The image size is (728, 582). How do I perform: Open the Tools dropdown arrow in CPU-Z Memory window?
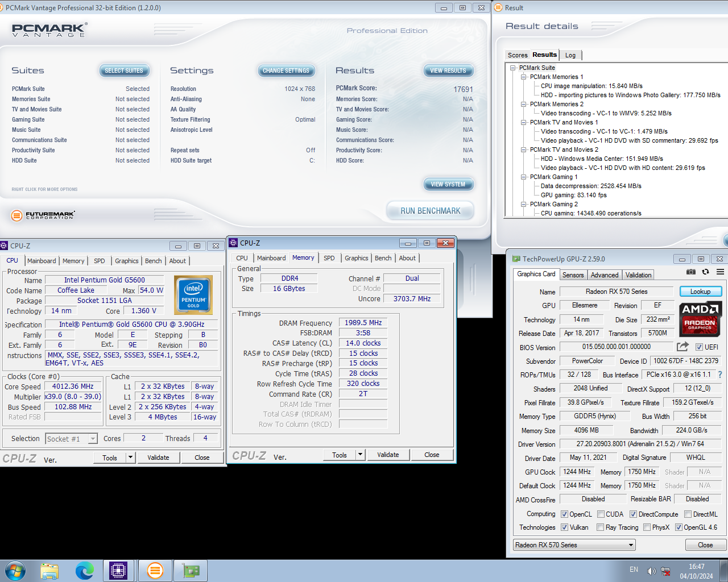point(360,455)
